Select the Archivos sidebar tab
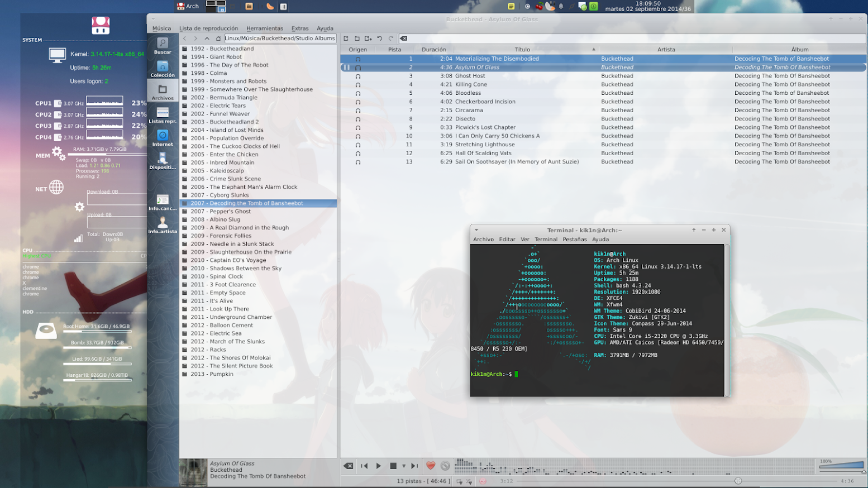This screenshot has width=868, height=488. (x=163, y=92)
